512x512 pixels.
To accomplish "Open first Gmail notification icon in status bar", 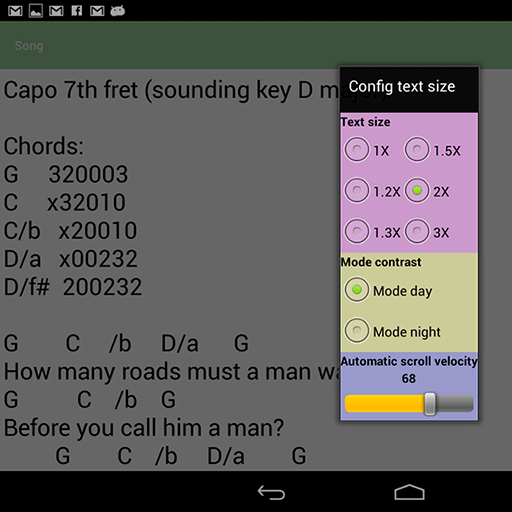I will (15, 11).
